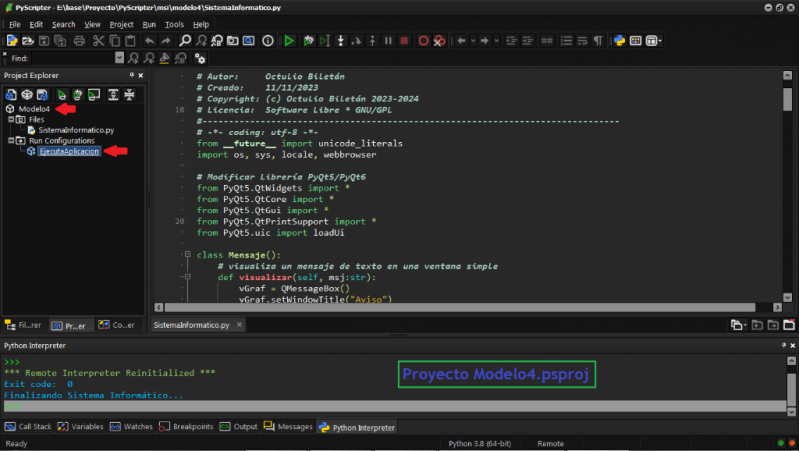
Task: Click the red Stop debugging icon
Action: [404, 41]
